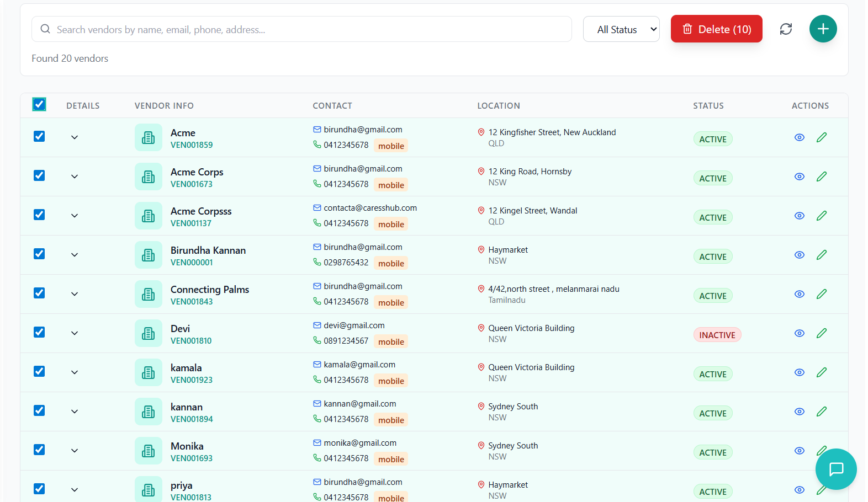
Task: Click the refresh vendors icon
Action: (786, 29)
